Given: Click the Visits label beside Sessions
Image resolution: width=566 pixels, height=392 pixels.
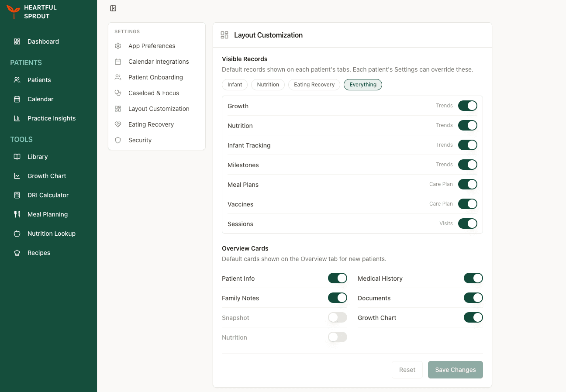Looking at the screenshot, I should [446, 224].
